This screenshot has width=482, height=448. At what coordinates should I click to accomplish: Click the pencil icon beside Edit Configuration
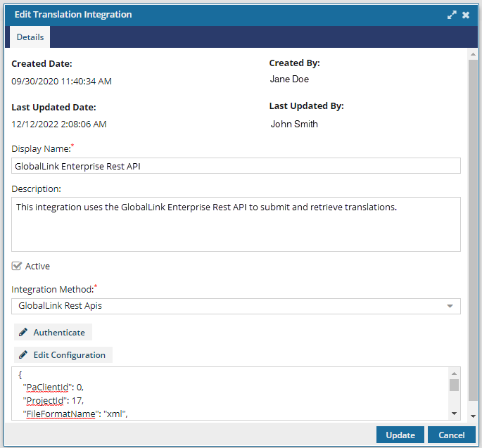[23, 354]
